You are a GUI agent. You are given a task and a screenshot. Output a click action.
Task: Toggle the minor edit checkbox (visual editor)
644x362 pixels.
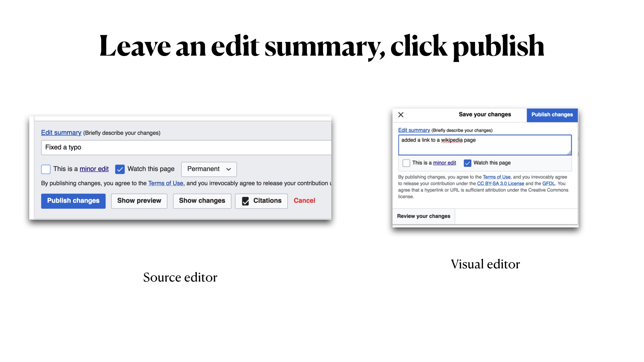(407, 162)
